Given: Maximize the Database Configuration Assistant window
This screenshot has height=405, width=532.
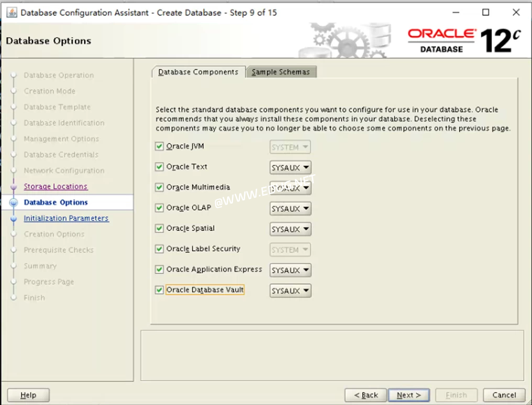Looking at the screenshot, I should pyautogui.click(x=486, y=13).
